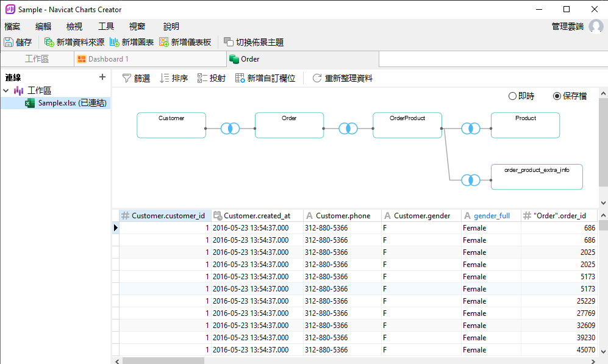The image size is (608, 364).
Task: Click the Save (儲存) toolbar icon
Action: (9, 42)
